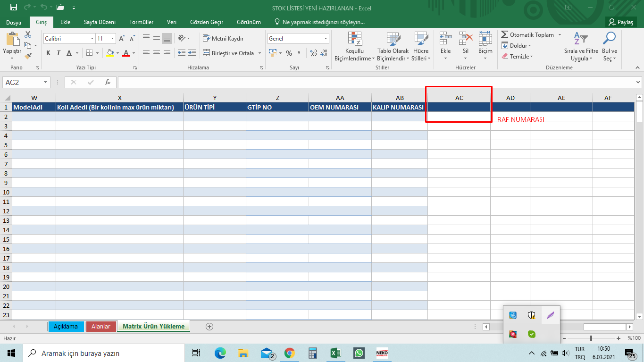Click the zoom slider in status bar

[591, 338]
